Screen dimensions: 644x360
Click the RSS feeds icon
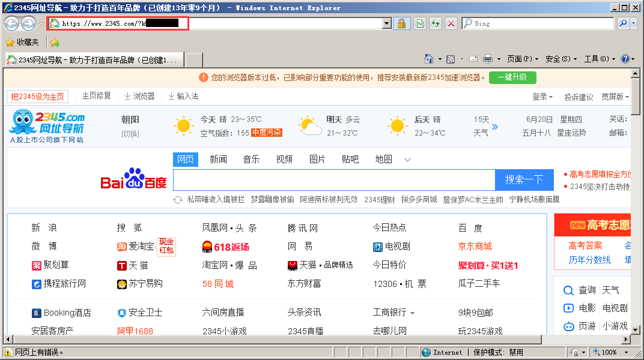coord(451,59)
